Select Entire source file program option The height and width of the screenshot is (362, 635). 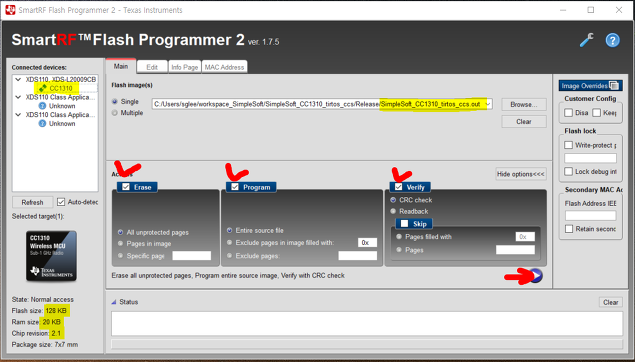click(x=230, y=230)
